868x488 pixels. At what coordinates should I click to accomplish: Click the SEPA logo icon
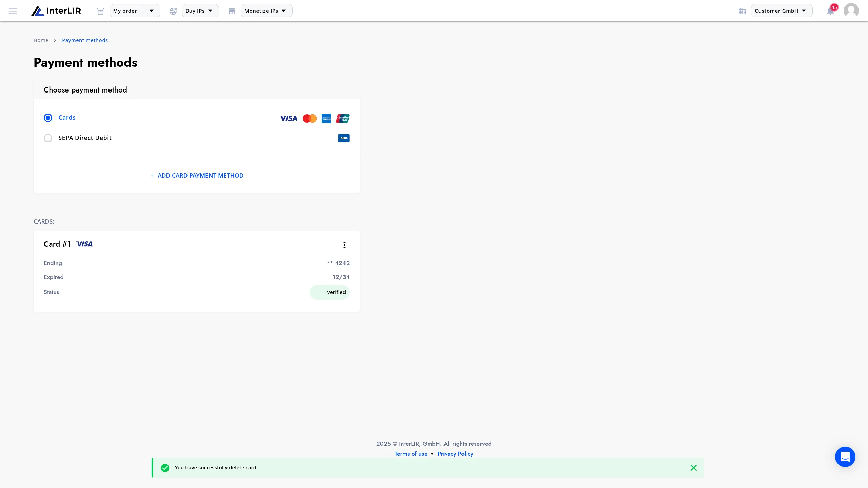coord(344,138)
